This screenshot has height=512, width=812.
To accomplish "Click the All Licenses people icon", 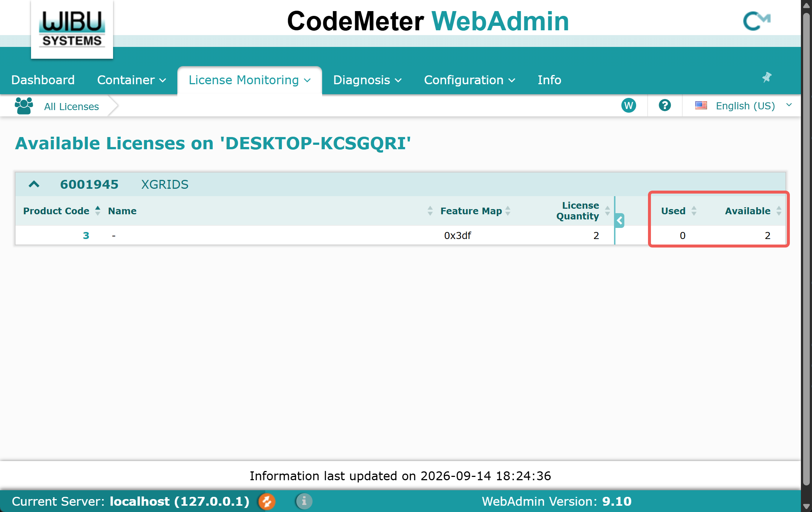I will pyautogui.click(x=24, y=106).
